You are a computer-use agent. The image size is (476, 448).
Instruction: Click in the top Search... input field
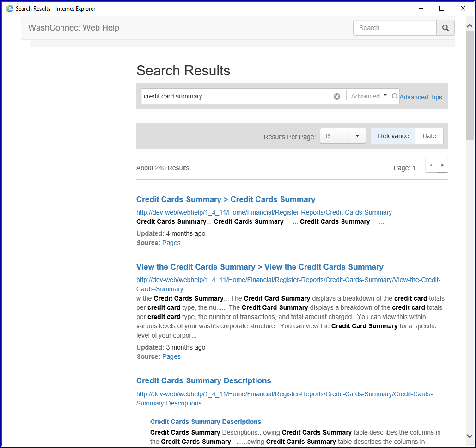click(395, 28)
